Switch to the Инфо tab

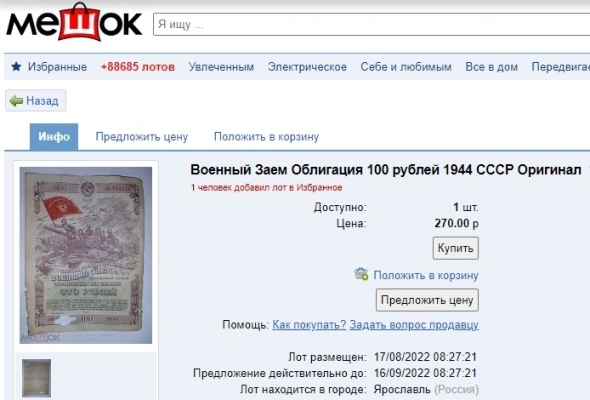coord(54,137)
